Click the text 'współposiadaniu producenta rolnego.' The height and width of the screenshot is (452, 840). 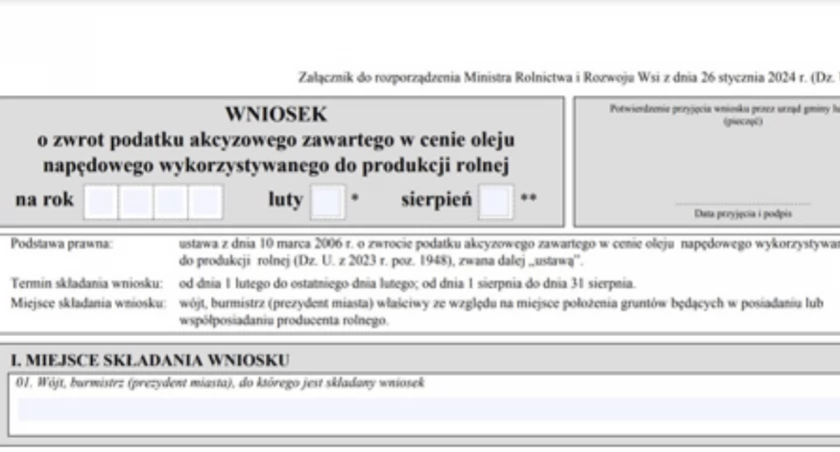[x=284, y=320]
